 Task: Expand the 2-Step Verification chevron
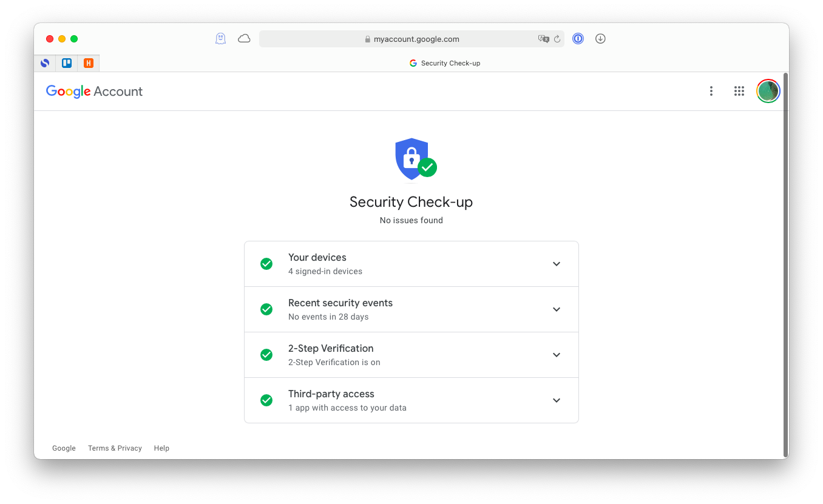(556, 355)
